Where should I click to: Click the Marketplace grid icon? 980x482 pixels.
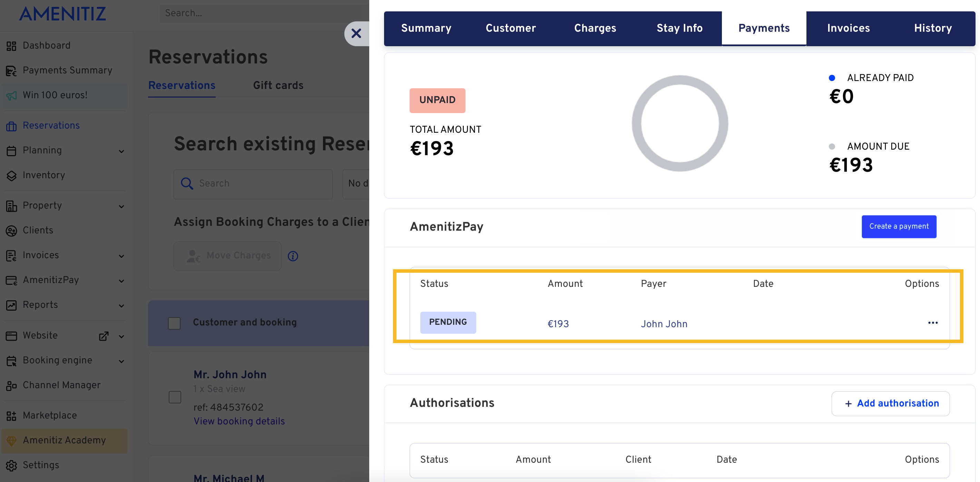(x=11, y=416)
